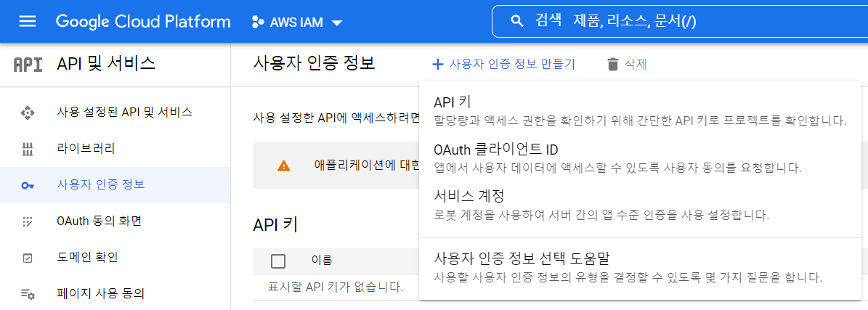This screenshot has width=868, height=310.
Task: Click the '사용자 인증 정보' page title
Action: (x=314, y=64)
